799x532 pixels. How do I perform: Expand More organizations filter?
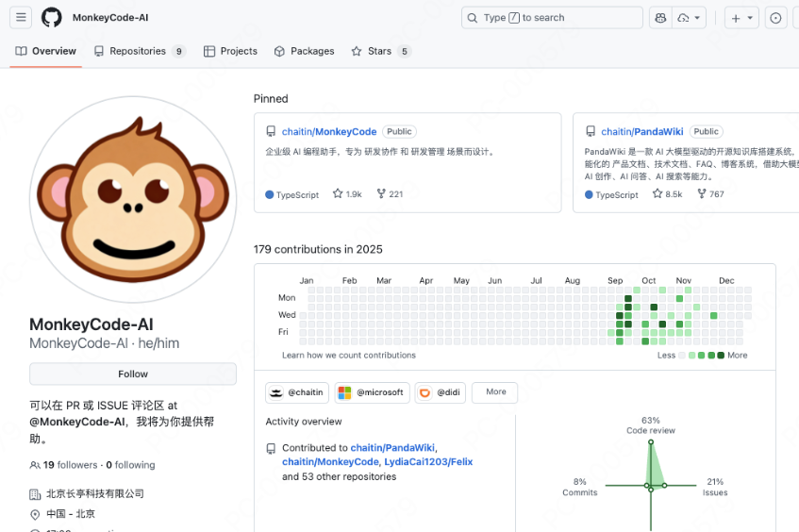point(495,392)
